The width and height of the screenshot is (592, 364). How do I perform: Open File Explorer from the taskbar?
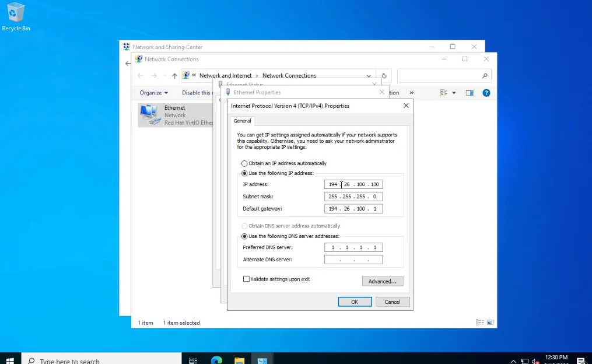click(x=239, y=360)
